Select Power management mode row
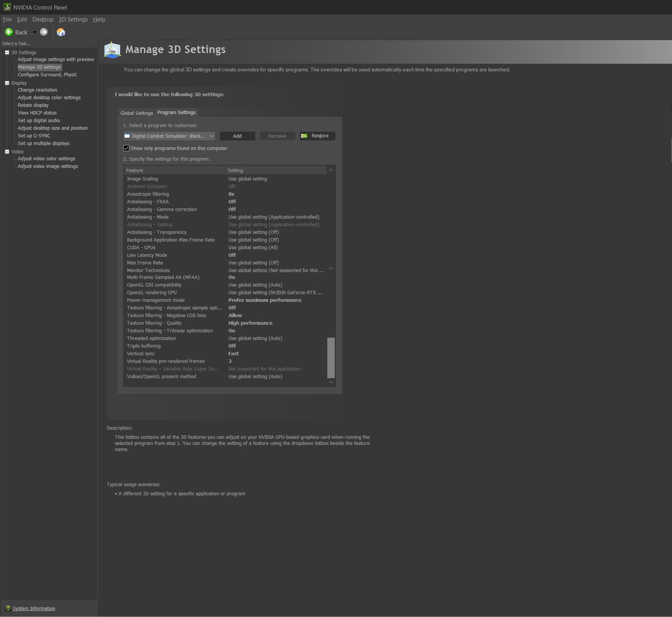The width and height of the screenshot is (672, 617). [225, 300]
